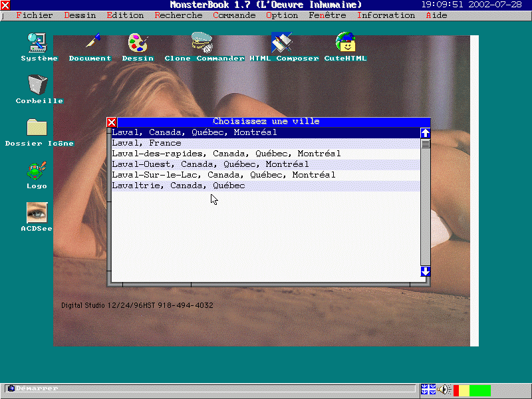
Task: Launch the Dessin paint palette icon
Action: pyautogui.click(x=138, y=43)
